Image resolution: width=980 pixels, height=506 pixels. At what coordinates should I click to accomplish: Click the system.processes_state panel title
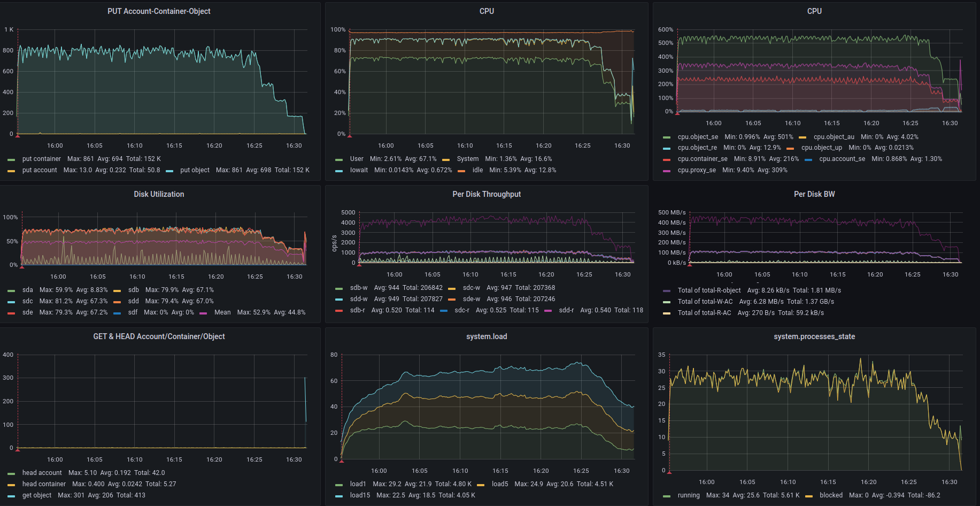[814, 336]
